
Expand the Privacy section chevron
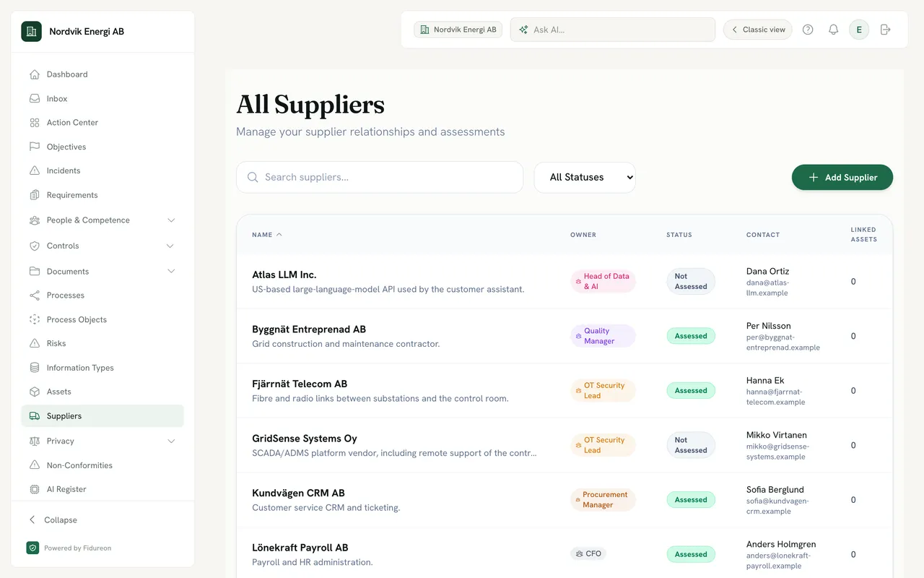click(171, 441)
